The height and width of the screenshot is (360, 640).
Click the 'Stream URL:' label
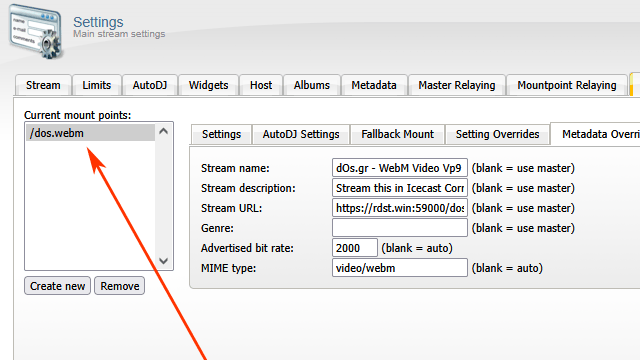(x=231, y=208)
